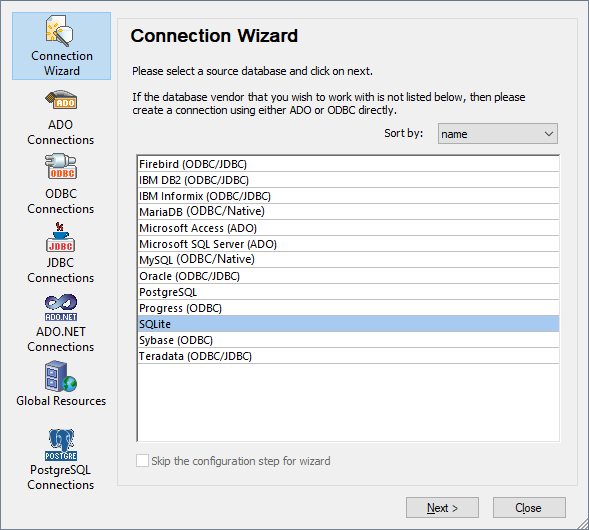589x530 pixels.
Task: Open ADO Connections icon
Action: 61,101
